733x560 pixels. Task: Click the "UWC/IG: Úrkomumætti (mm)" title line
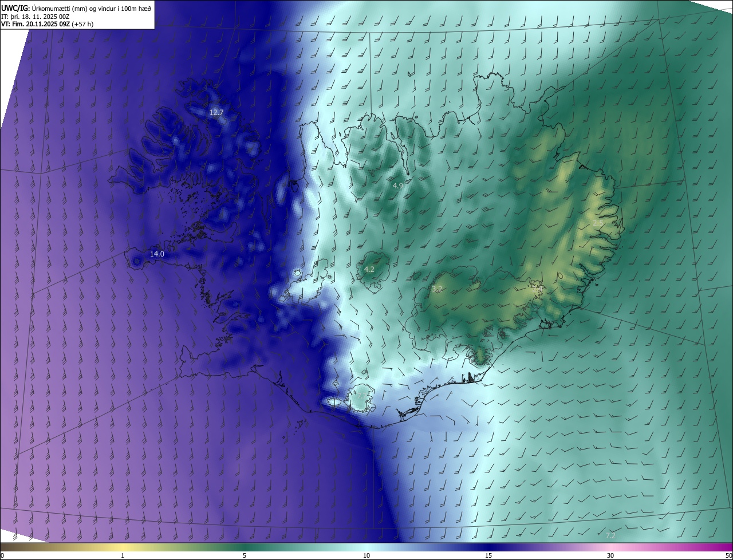[76, 8]
